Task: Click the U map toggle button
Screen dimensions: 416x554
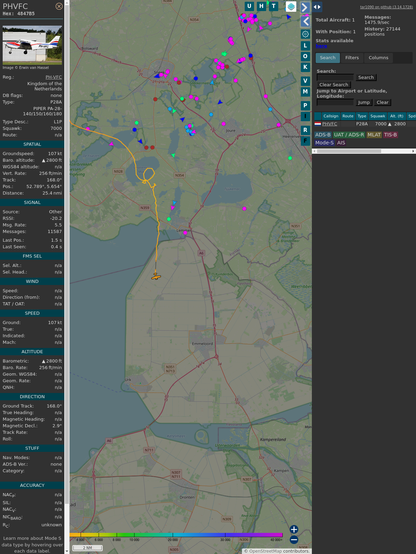Action: click(249, 6)
